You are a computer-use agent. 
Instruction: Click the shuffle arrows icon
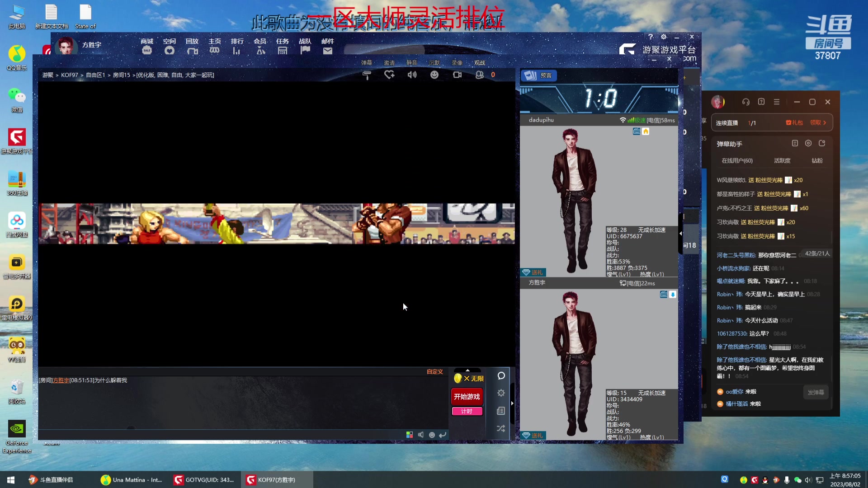pyautogui.click(x=501, y=428)
